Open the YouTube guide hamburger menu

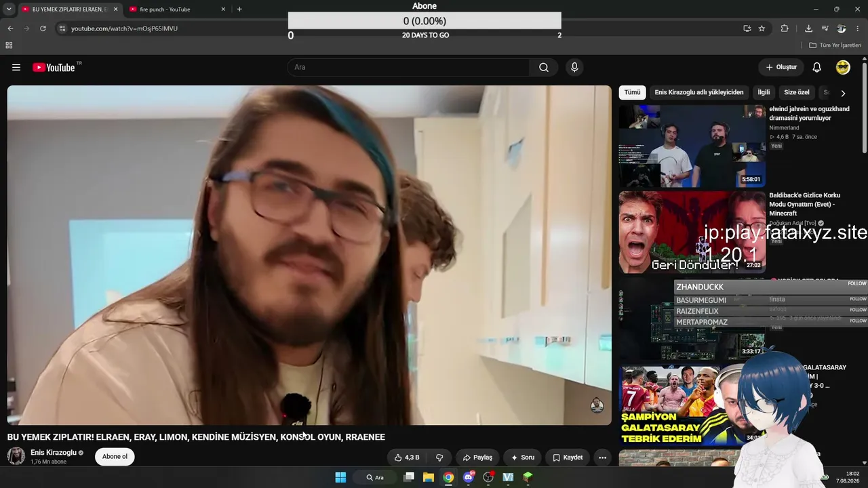pyautogui.click(x=16, y=67)
